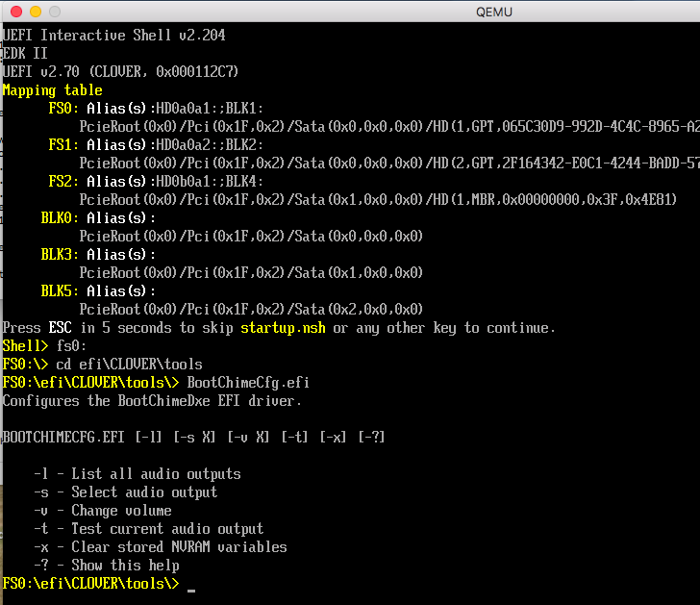
Task: Minimize the QEMU window with the yellow button
Action: [36, 12]
